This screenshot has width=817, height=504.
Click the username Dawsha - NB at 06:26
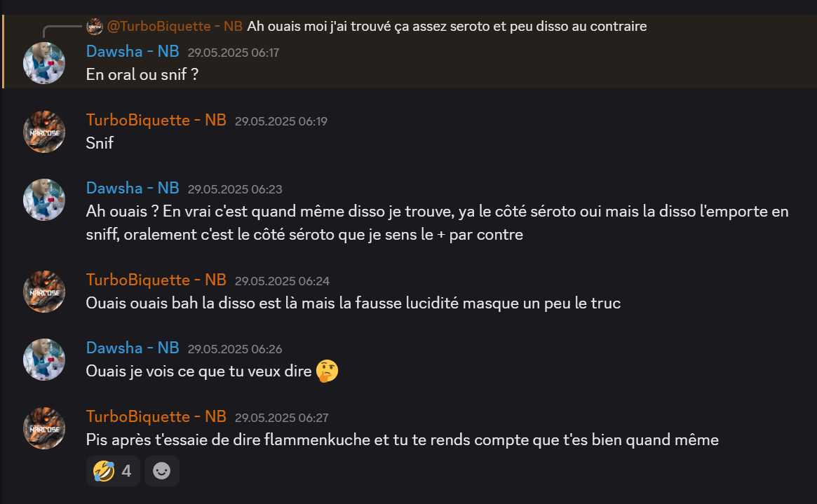click(133, 348)
